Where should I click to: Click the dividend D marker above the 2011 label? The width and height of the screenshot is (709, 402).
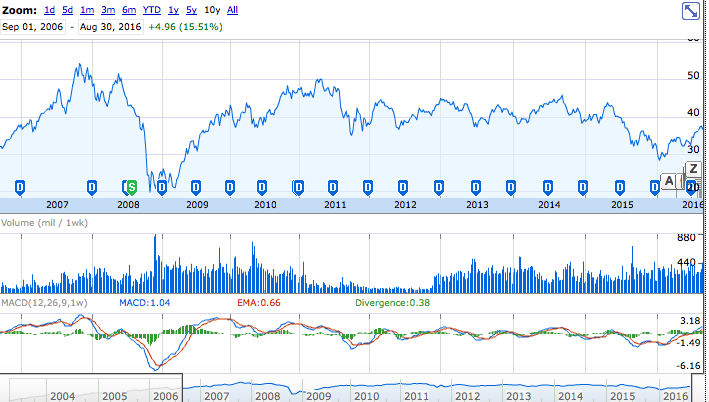[x=333, y=187]
